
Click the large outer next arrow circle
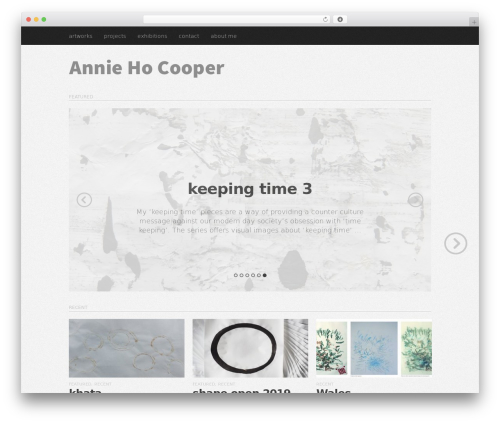pyautogui.click(x=456, y=244)
